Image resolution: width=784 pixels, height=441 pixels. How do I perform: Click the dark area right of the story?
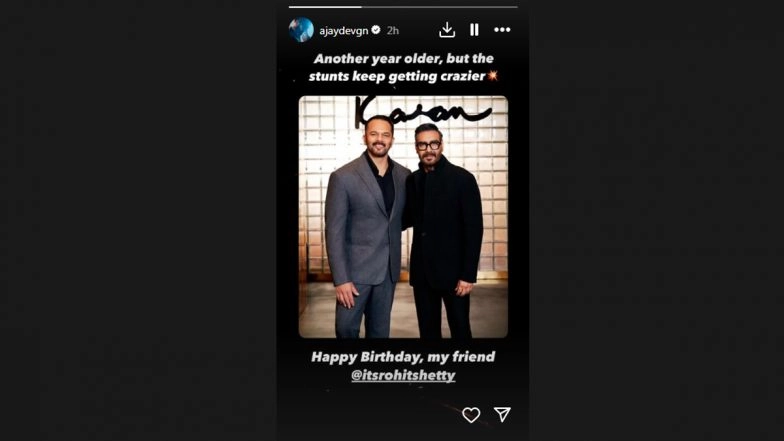click(x=655, y=220)
